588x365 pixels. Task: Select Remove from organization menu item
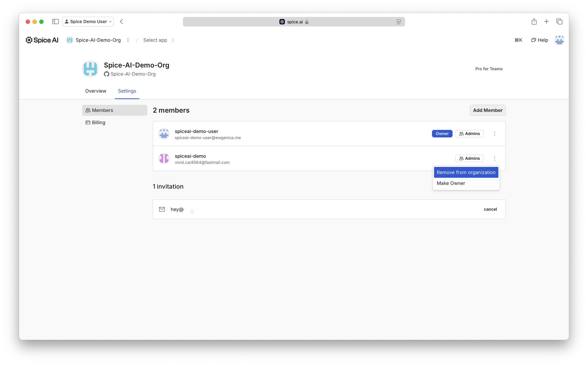pyautogui.click(x=466, y=172)
